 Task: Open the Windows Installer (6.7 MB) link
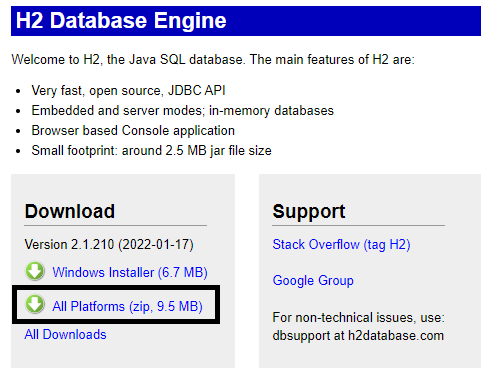coord(130,272)
